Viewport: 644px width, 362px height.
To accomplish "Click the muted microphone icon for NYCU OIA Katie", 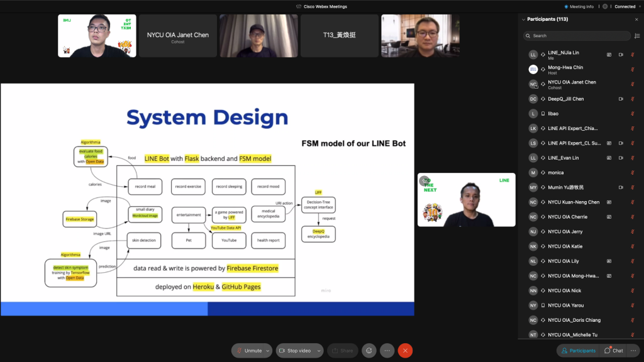I will [x=633, y=246].
